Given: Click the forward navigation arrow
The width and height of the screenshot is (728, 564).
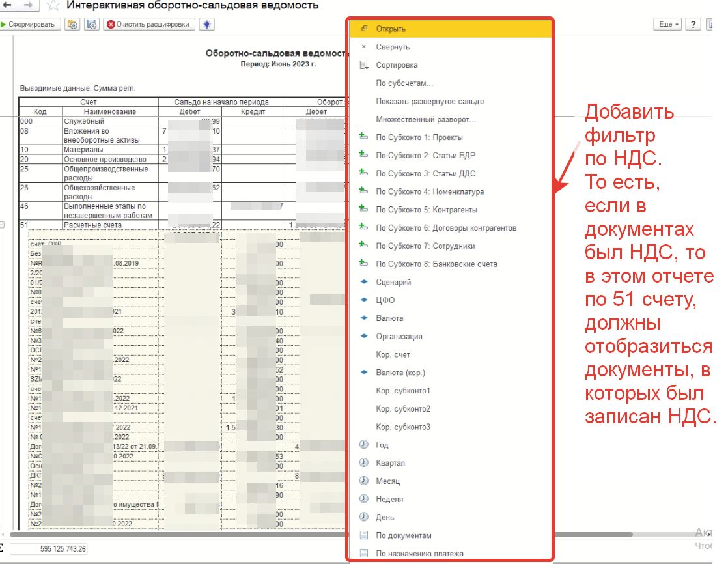Looking at the screenshot, I should [x=28, y=5].
